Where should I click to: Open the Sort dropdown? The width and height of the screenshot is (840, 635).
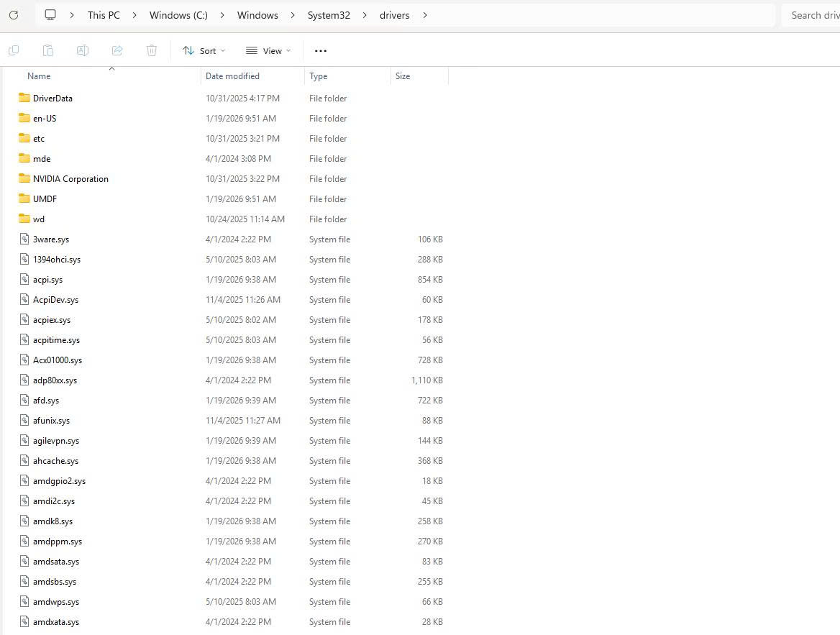point(204,50)
